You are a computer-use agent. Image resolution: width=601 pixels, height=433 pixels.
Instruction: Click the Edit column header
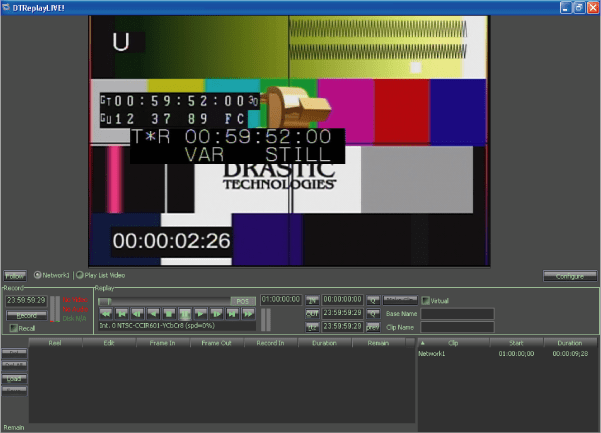click(109, 343)
